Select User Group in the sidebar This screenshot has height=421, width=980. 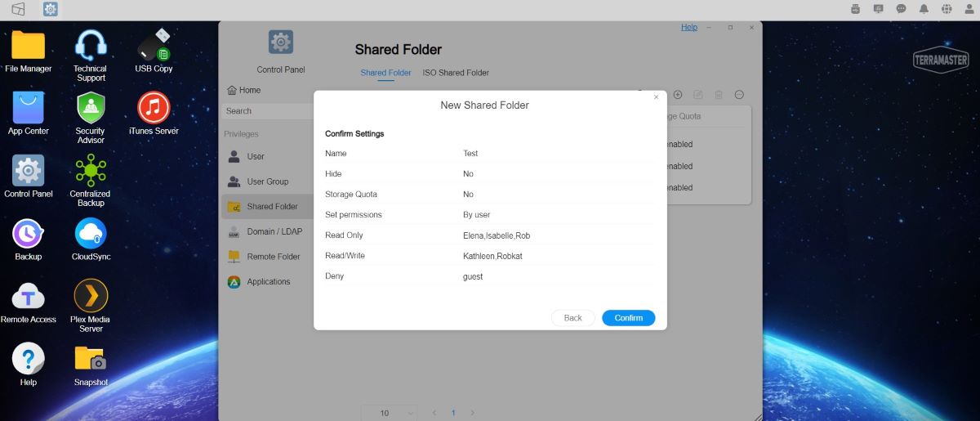(x=267, y=181)
